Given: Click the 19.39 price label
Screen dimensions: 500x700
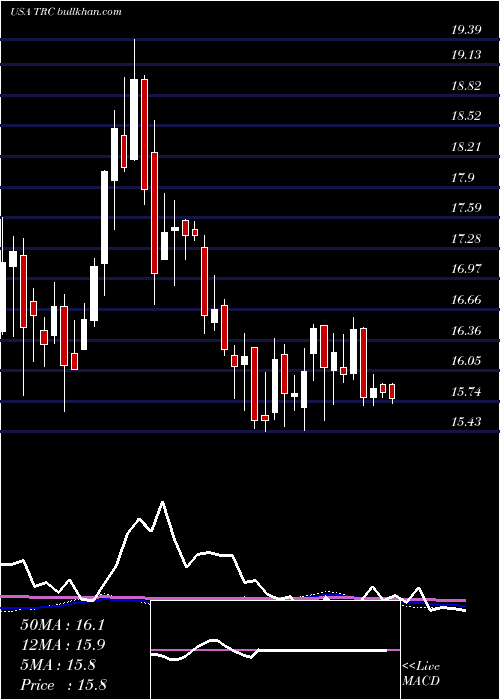Looking at the screenshot, I should [466, 30].
